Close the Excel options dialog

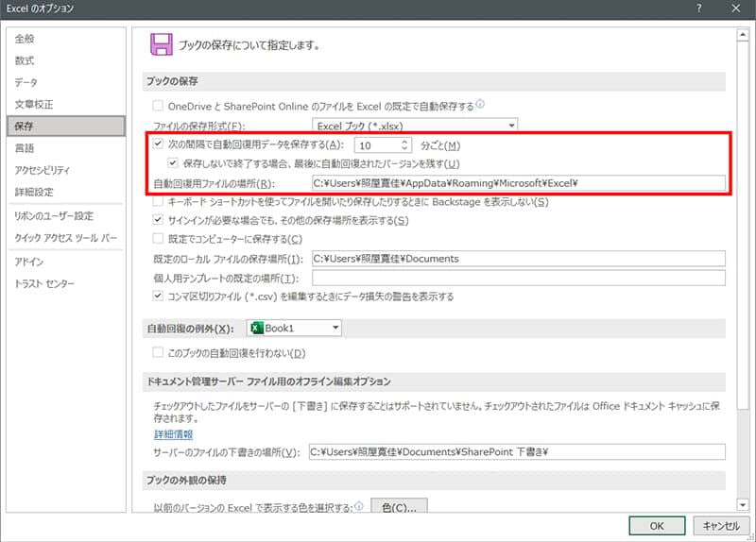736,8
